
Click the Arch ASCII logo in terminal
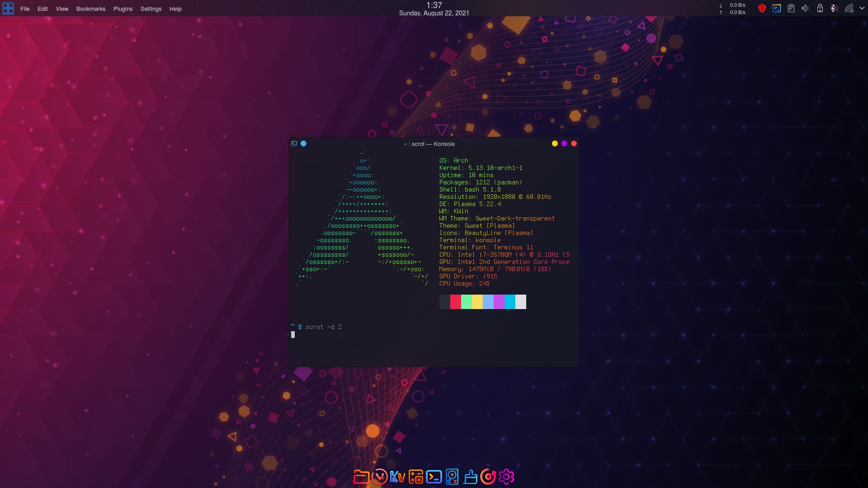[362, 218]
